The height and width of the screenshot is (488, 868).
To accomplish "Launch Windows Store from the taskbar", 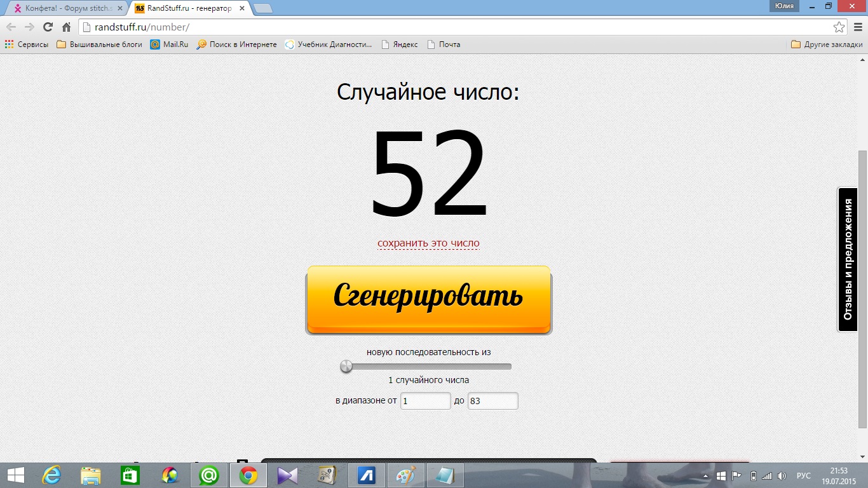I will [130, 475].
